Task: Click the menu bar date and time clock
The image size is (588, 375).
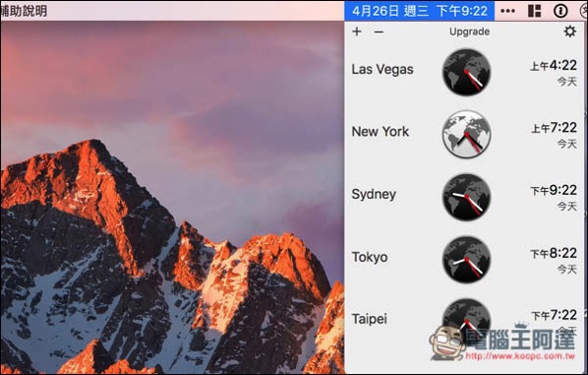Action: click(419, 11)
